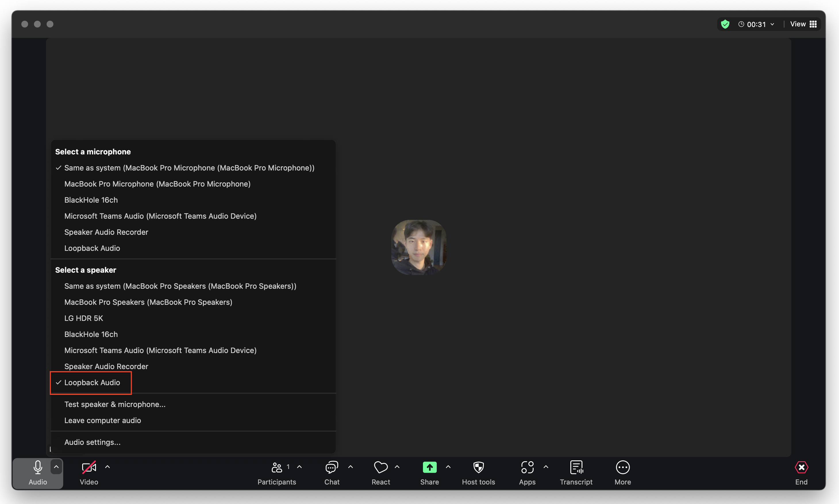The width and height of the screenshot is (839, 504).
Task: Start video with the camera icon
Action: point(89,468)
